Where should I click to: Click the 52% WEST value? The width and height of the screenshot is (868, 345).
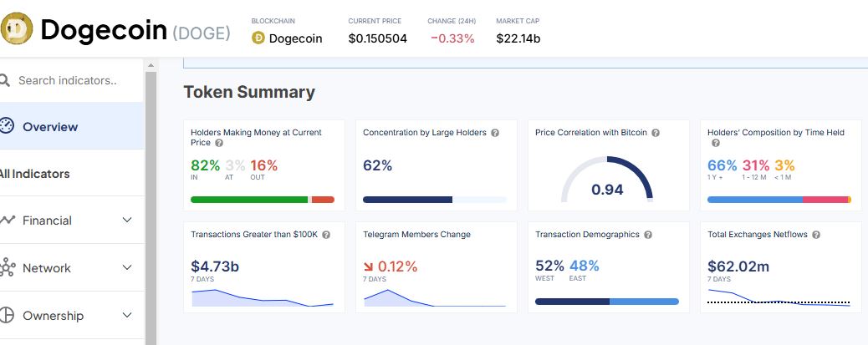point(549,266)
